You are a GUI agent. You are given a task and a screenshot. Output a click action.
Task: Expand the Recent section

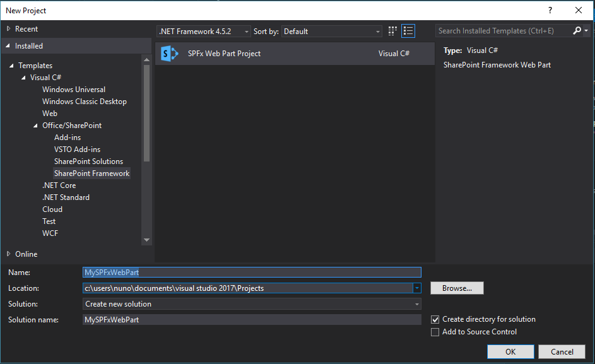pyautogui.click(x=8, y=28)
